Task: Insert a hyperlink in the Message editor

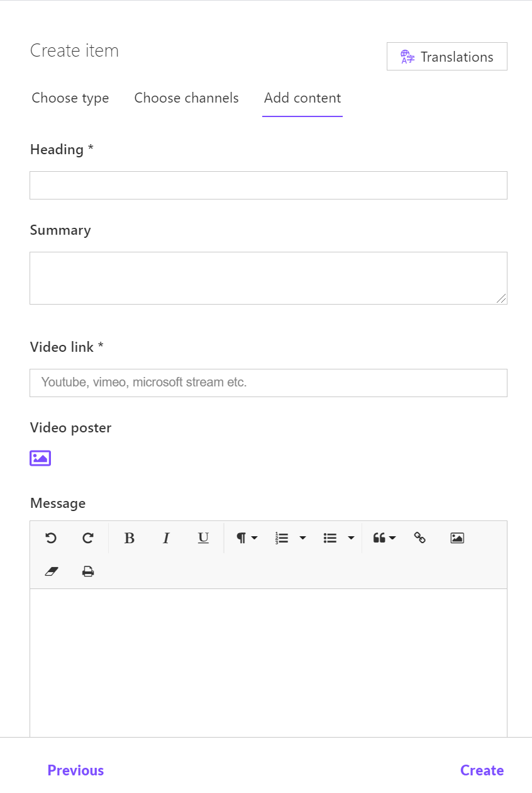Action: [419, 538]
